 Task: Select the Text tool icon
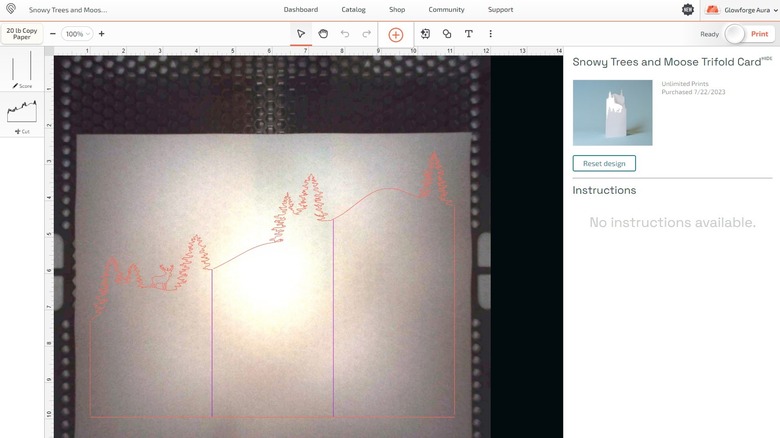(468, 34)
